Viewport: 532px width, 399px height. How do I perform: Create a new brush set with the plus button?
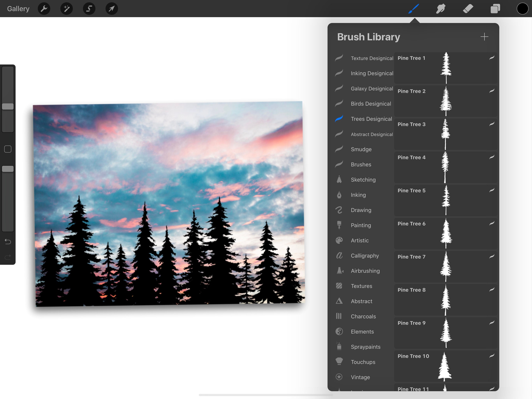pyautogui.click(x=484, y=37)
